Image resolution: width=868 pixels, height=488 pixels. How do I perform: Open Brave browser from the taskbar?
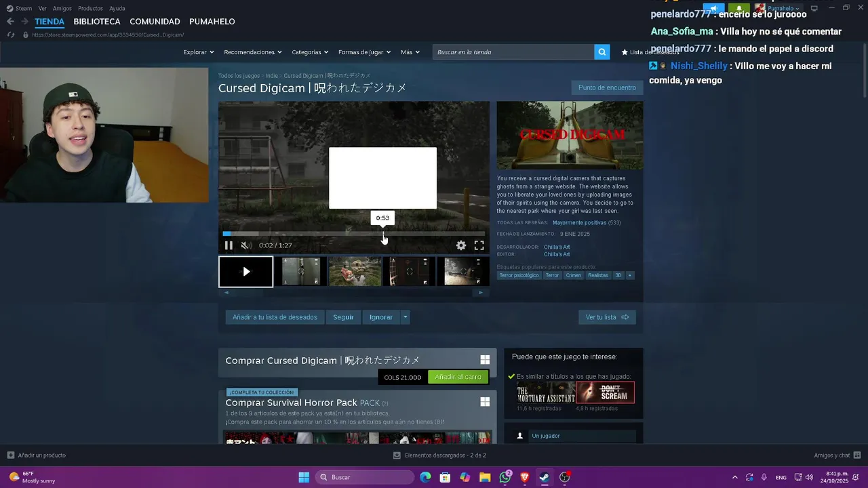click(525, 477)
